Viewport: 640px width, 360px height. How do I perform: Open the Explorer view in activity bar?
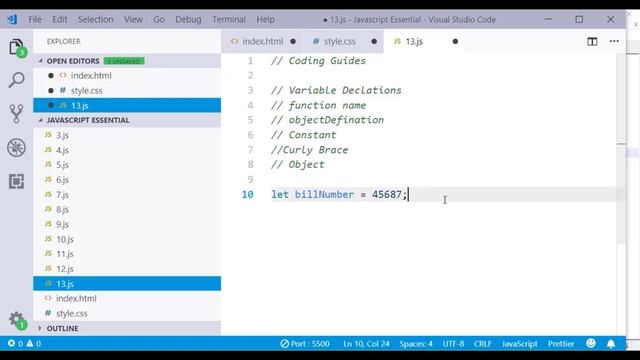click(x=16, y=47)
